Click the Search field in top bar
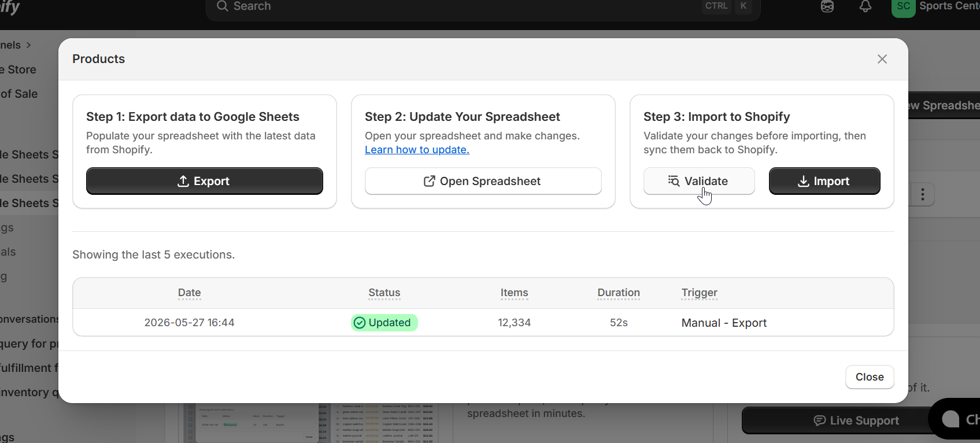This screenshot has width=980, height=443. (x=483, y=7)
